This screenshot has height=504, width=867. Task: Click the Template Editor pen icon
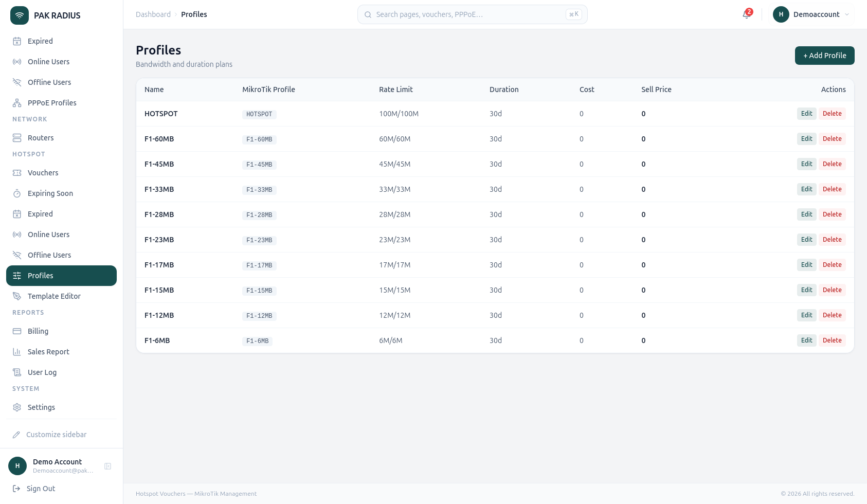17,296
